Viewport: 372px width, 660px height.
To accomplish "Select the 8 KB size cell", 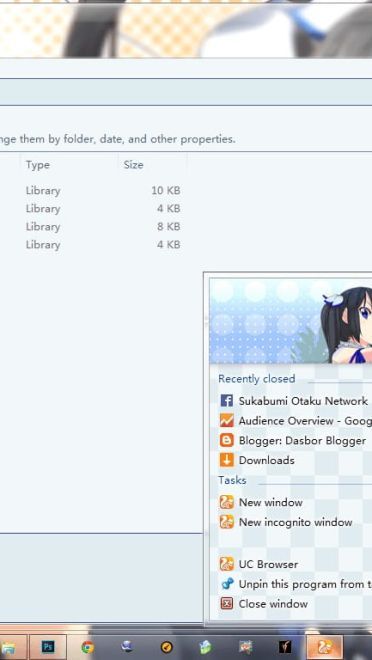I will coord(168,227).
